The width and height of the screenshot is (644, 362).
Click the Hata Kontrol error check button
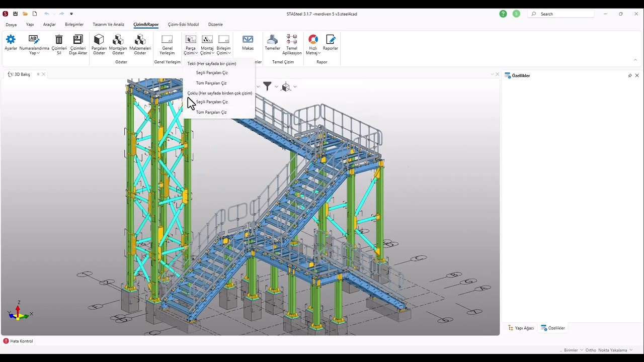click(x=18, y=341)
